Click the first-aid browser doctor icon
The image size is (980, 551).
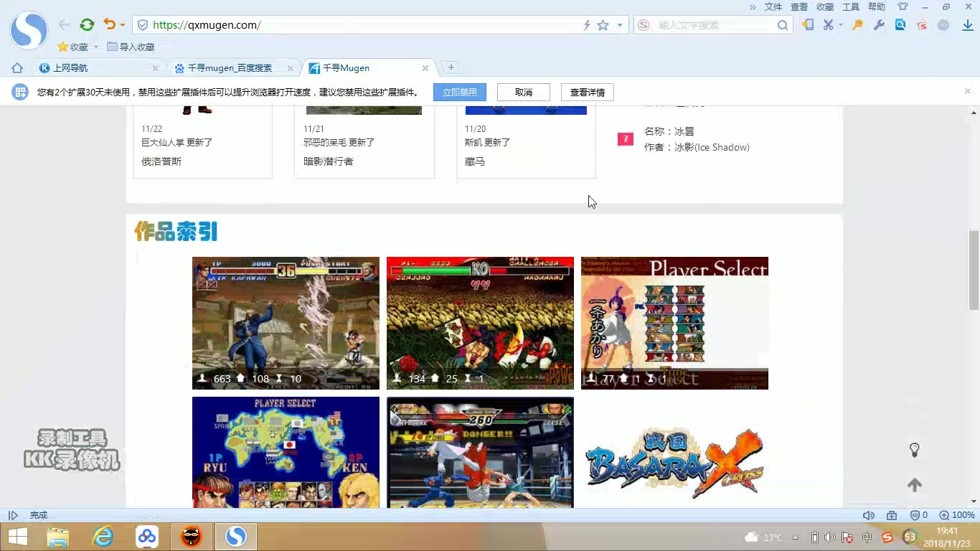[x=892, y=515]
